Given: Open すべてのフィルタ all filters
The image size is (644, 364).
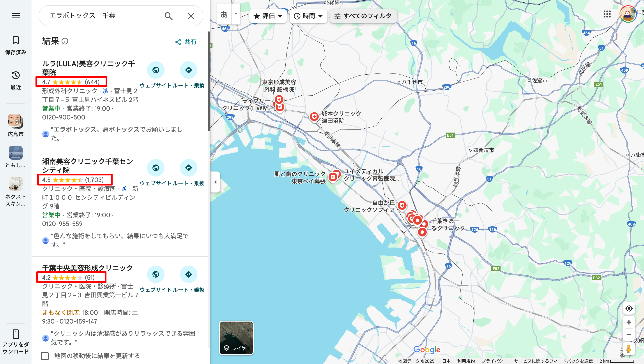Looking at the screenshot, I should click(363, 16).
